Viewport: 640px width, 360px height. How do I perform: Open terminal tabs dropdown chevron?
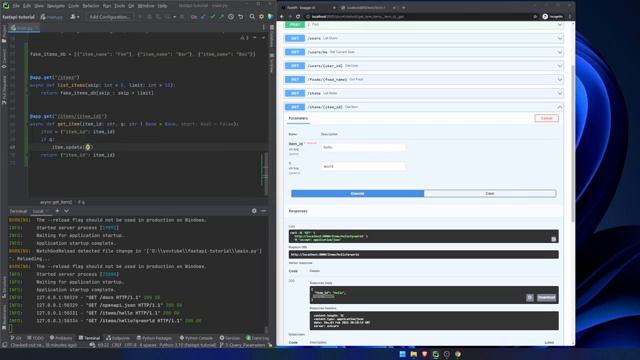(x=66, y=211)
